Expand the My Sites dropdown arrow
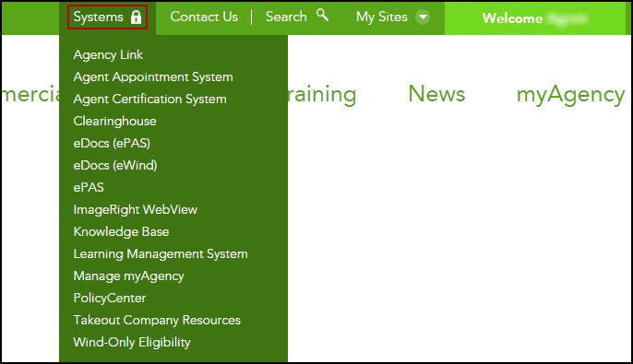 423,18
